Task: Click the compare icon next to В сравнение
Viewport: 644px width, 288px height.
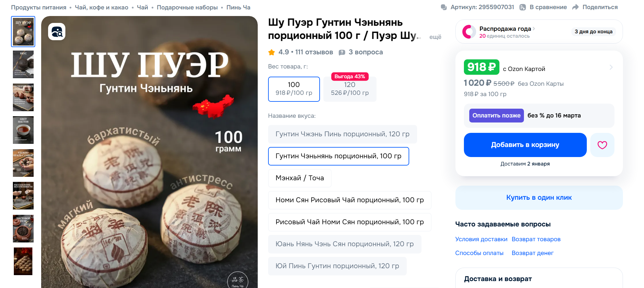Action: pos(523,7)
